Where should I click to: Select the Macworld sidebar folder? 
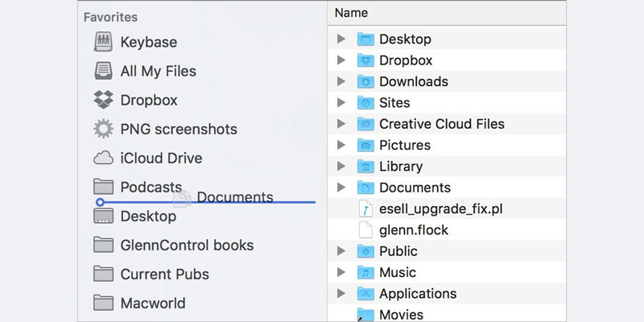click(152, 303)
